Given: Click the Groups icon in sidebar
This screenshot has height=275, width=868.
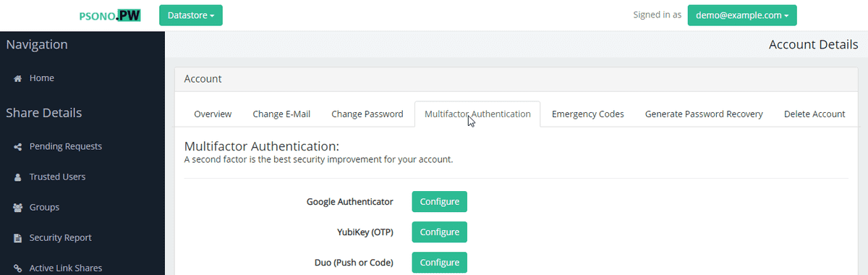Looking at the screenshot, I should point(17,207).
